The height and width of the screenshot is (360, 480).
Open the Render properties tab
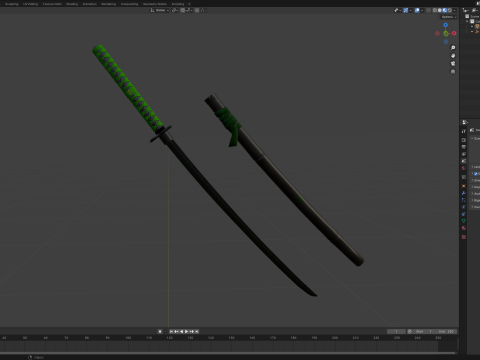[464, 140]
